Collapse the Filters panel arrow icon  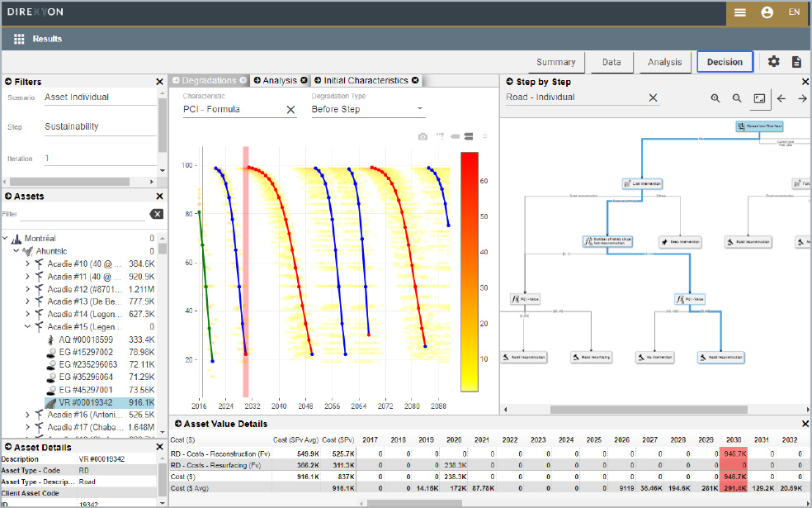[x=8, y=82]
